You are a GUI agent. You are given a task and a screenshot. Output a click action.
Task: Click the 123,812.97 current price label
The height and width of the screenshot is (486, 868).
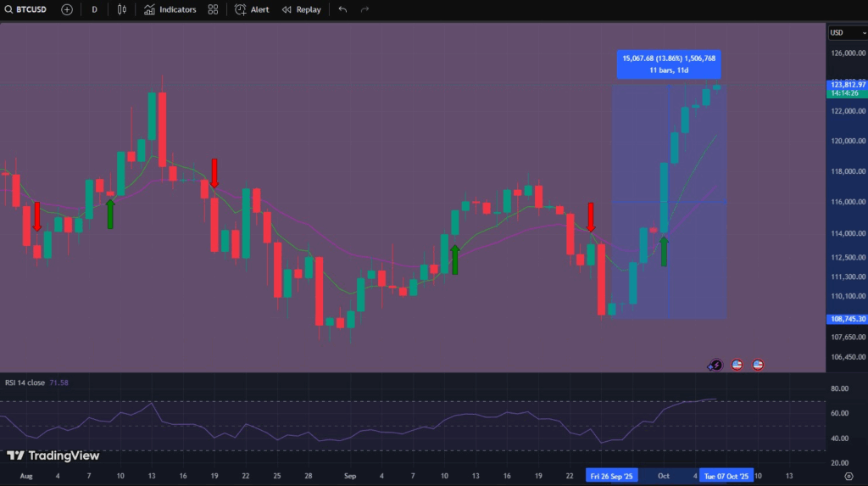[x=847, y=85]
